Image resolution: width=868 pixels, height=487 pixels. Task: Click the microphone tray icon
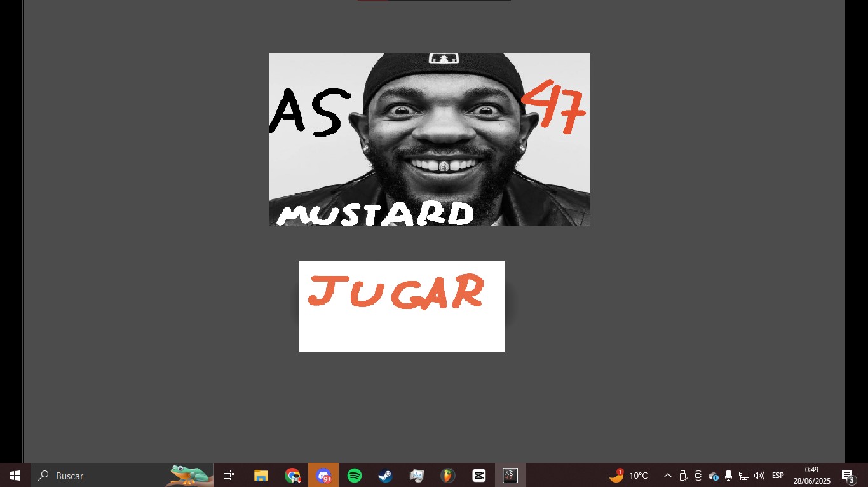728,476
